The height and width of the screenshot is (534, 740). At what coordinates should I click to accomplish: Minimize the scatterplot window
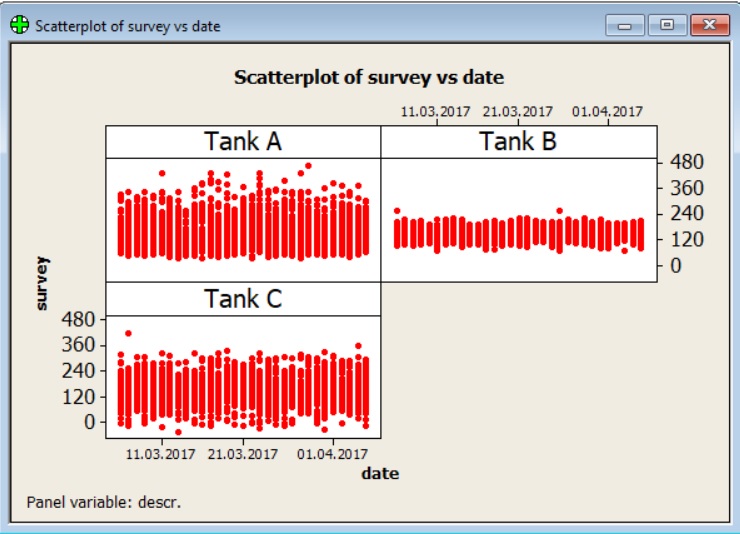631,26
